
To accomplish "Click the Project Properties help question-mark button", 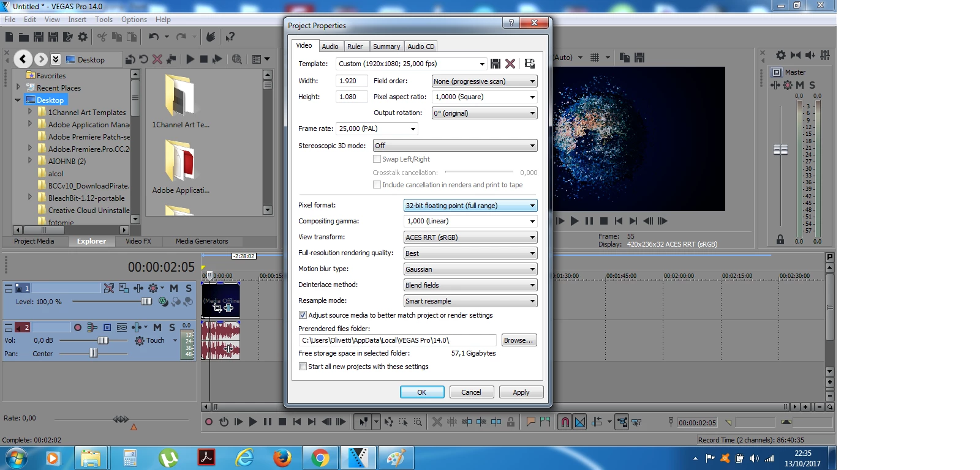I will coord(511,23).
